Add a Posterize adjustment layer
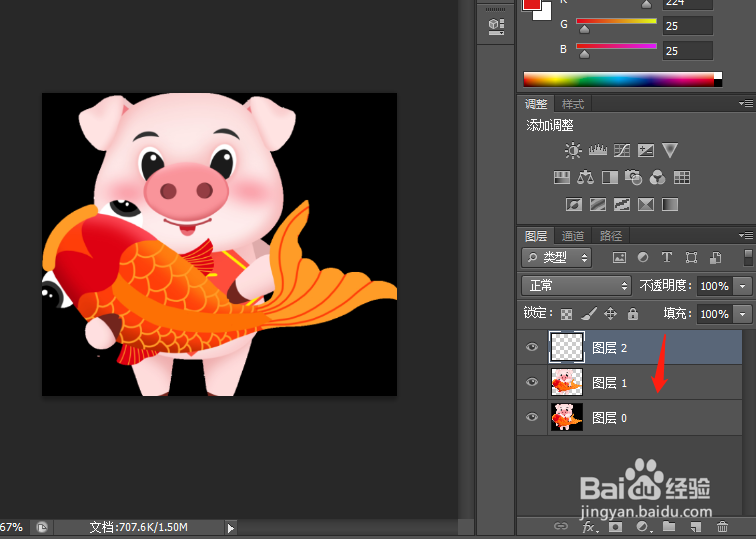 click(598, 204)
